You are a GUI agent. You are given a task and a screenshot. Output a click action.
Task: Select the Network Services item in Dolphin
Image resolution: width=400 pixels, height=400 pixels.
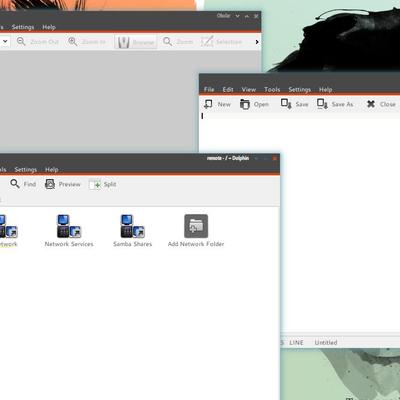69,231
